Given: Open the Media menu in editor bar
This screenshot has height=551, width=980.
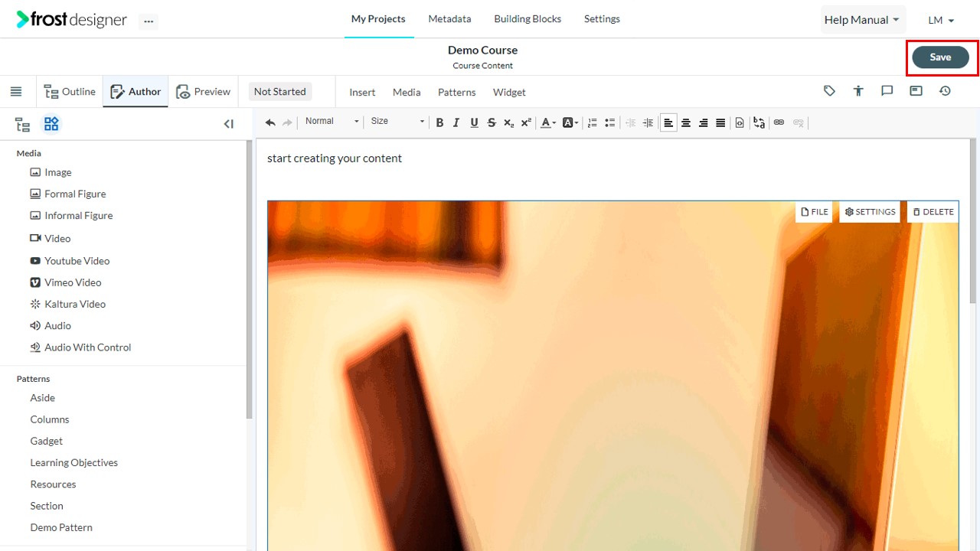Looking at the screenshot, I should coord(407,93).
